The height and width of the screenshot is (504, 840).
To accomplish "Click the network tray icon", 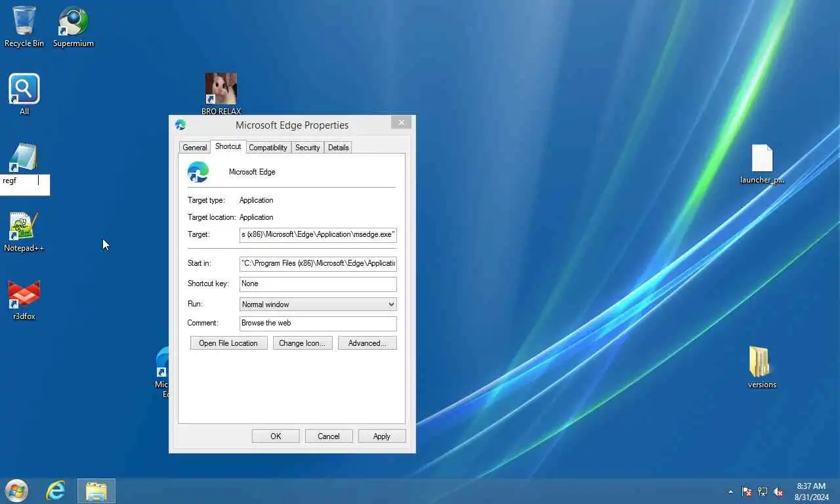I will [x=763, y=492].
